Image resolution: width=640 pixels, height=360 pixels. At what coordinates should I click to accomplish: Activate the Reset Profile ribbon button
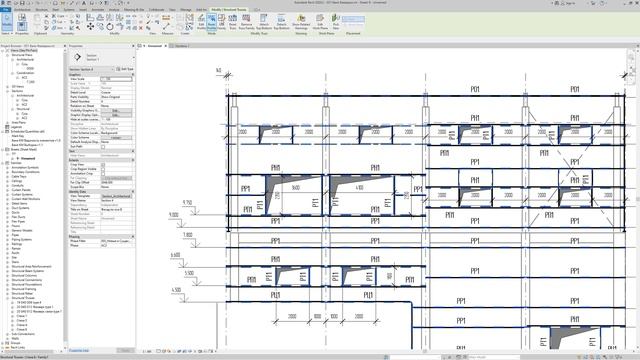click(x=211, y=22)
